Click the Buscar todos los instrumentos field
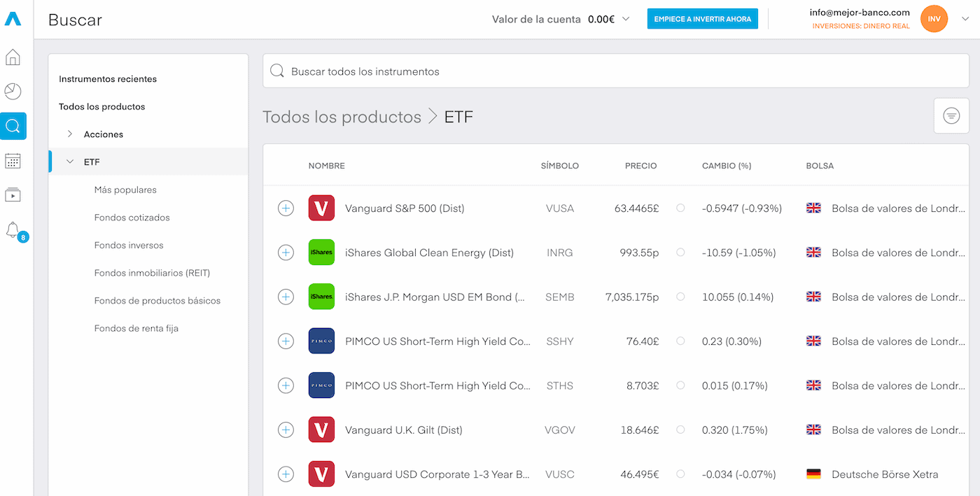The image size is (980, 496). [x=616, y=71]
